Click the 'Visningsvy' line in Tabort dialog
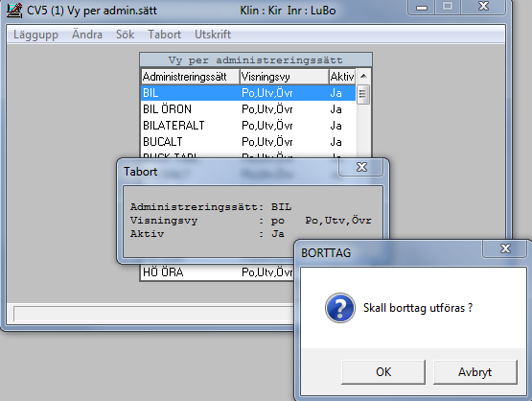The image size is (532, 401). pyautogui.click(x=251, y=221)
